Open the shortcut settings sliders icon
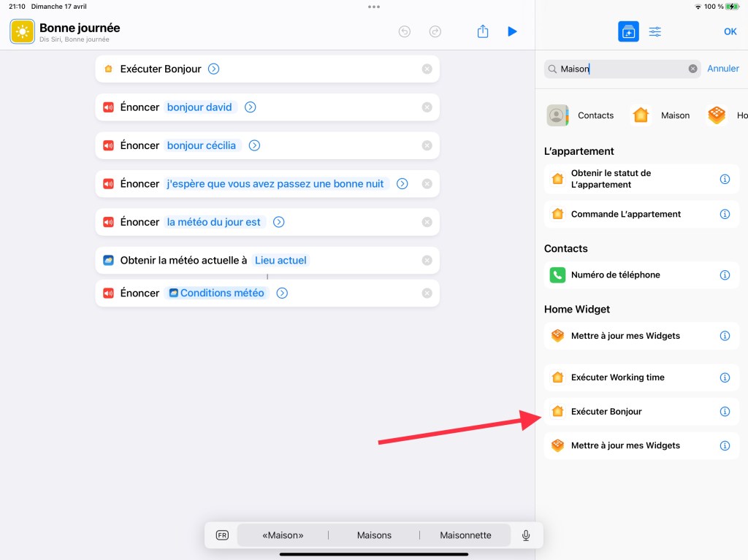The height and width of the screenshot is (560, 748). (655, 31)
